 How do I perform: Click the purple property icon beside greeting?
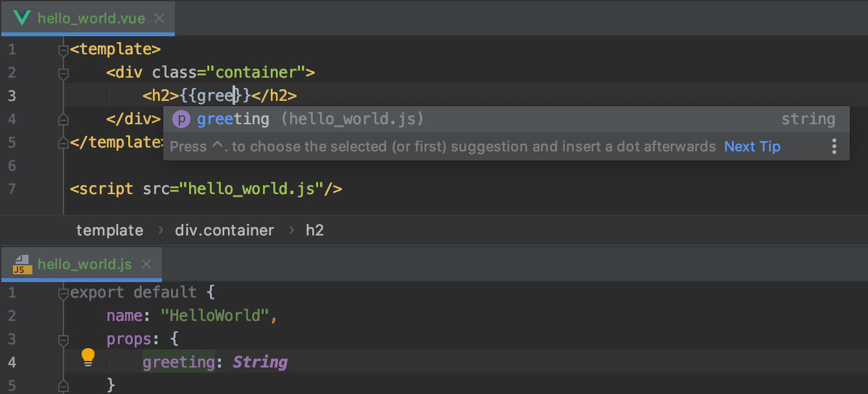click(183, 119)
